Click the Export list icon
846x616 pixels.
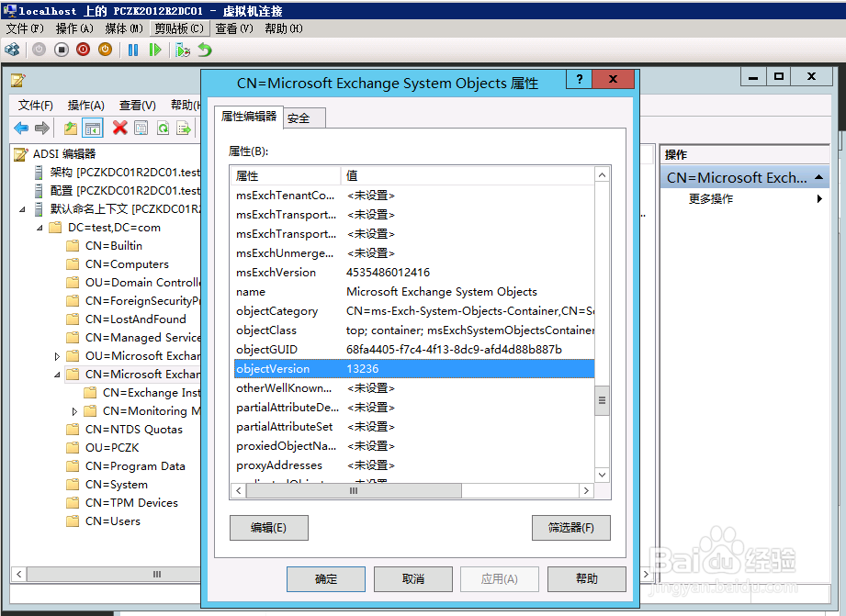[x=184, y=128]
